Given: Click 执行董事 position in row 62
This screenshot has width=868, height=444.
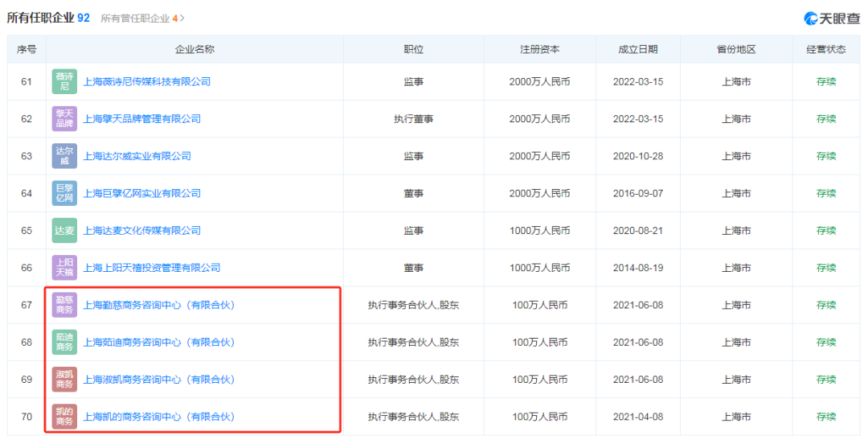Looking at the screenshot, I should (414, 118).
